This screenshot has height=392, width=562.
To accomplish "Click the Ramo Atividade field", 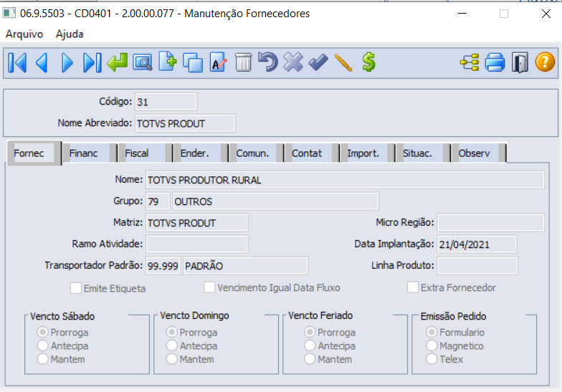I will point(196,244).
